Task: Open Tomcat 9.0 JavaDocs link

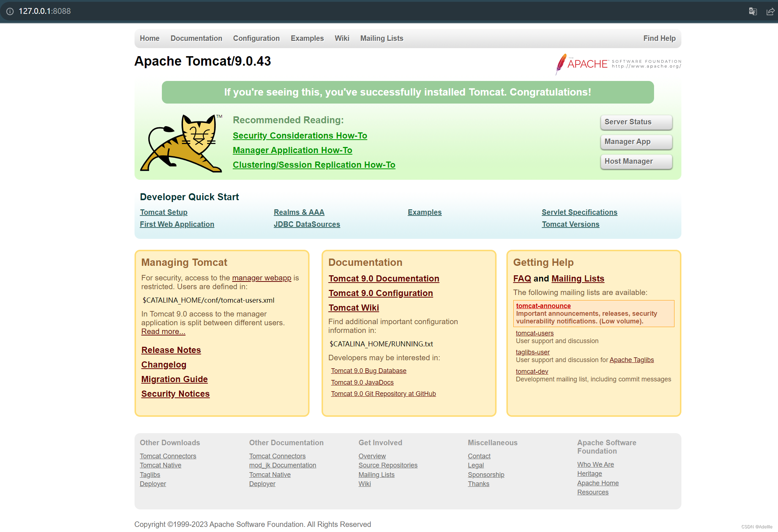Action: [x=362, y=382]
